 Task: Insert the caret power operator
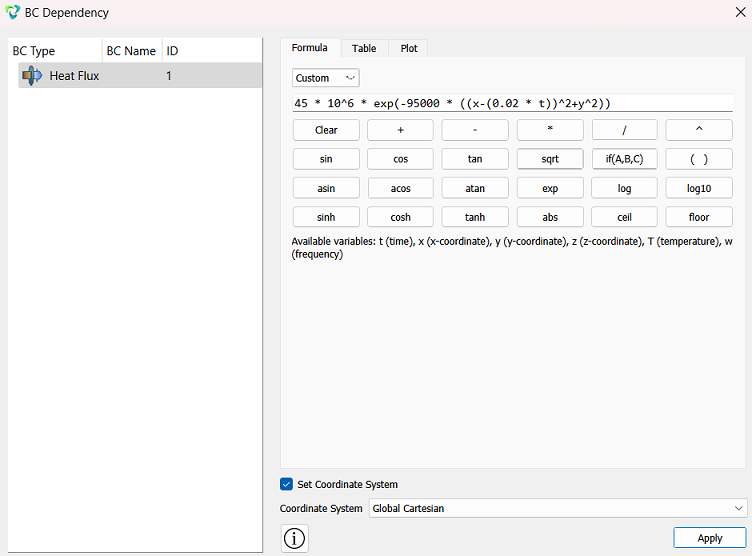699,130
